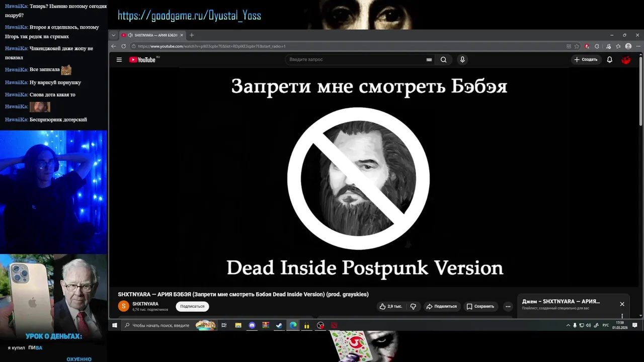The image size is (644, 362).
Task: Open Discord from the taskbar
Action: tap(252, 325)
